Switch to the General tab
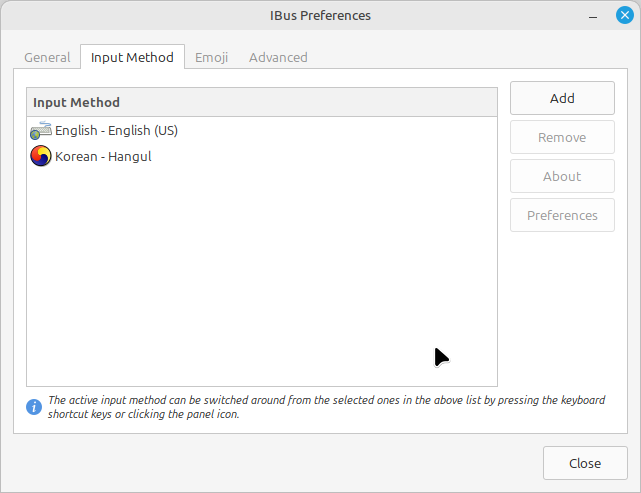Viewport: 641px width, 493px height. click(47, 57)
